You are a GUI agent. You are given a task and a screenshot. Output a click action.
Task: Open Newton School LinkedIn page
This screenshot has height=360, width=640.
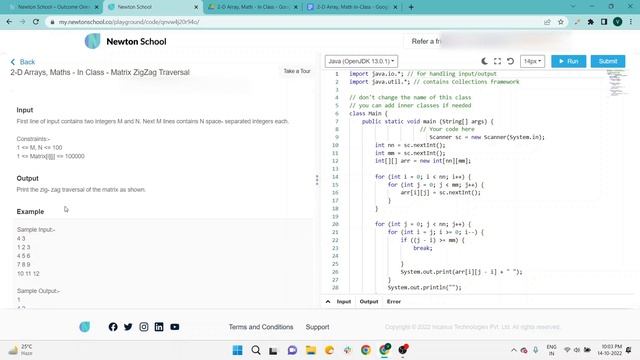click(x=159, y=327)
